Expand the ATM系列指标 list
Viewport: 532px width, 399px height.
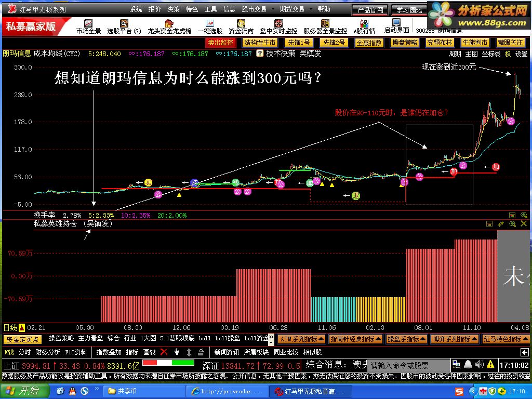[x=302, y=339]
